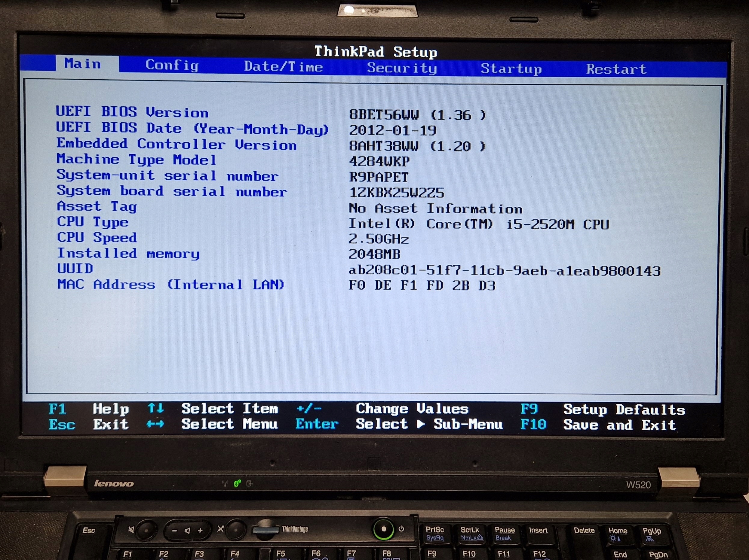Select the 2.50GHz speed value
This screenshot has height=560, width=749.
pos(379,239)
